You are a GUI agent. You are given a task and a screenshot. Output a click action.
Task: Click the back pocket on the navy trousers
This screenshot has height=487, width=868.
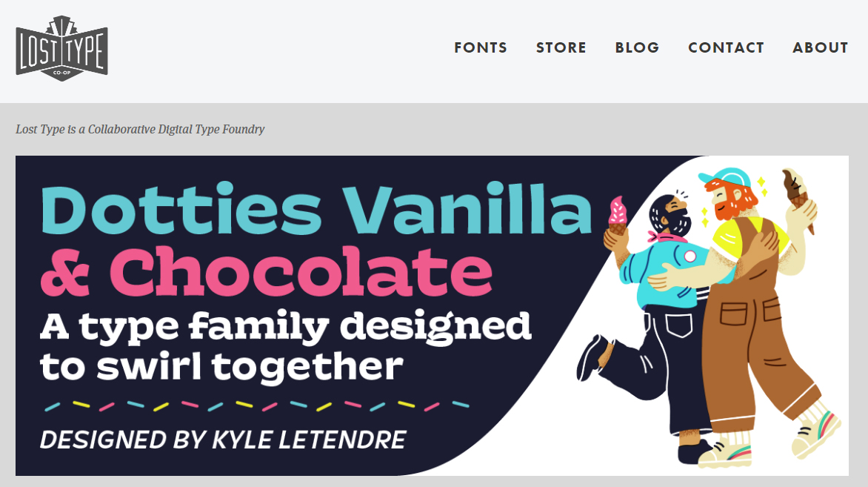pos(678,325)
